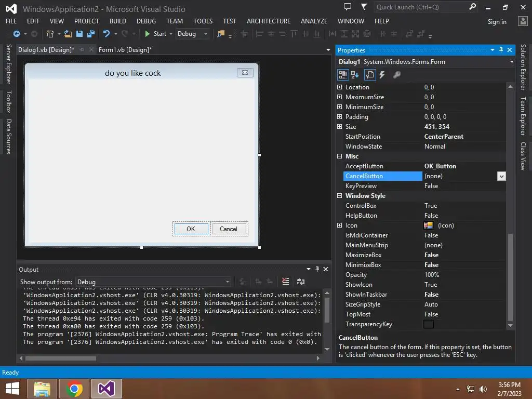532x399 pixels.
Task: Click the Properties vertical scrollbar thumb
Action: tap(510, 277)
